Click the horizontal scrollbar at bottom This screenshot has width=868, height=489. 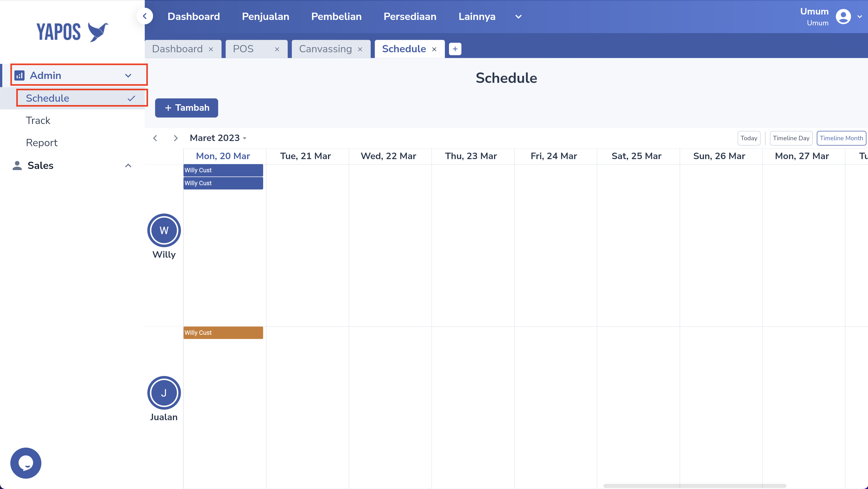pos(695,486)
